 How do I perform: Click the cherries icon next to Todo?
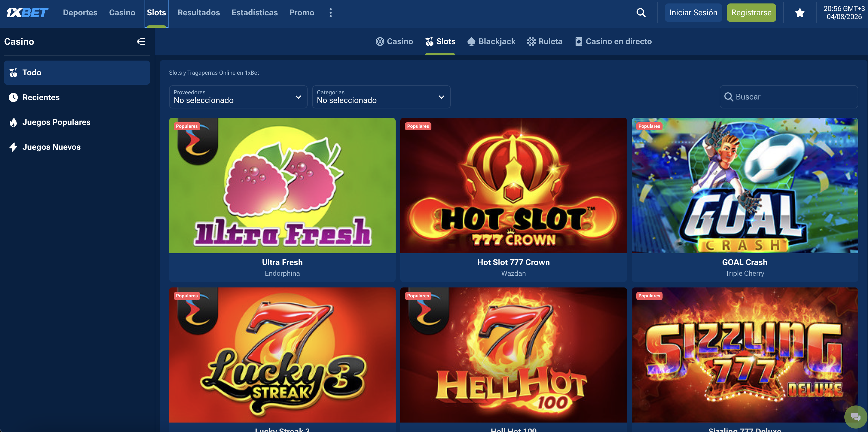click(13, 72)
